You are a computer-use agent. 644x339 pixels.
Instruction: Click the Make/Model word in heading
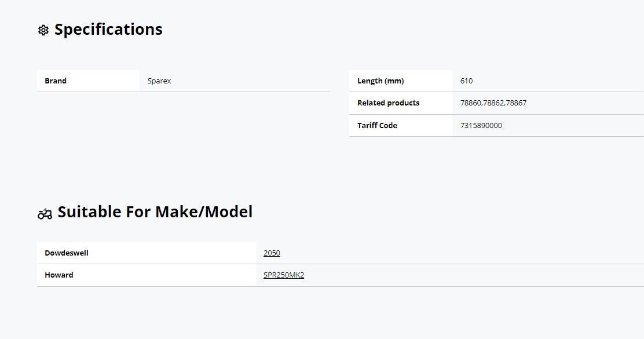tap(204, 212)
